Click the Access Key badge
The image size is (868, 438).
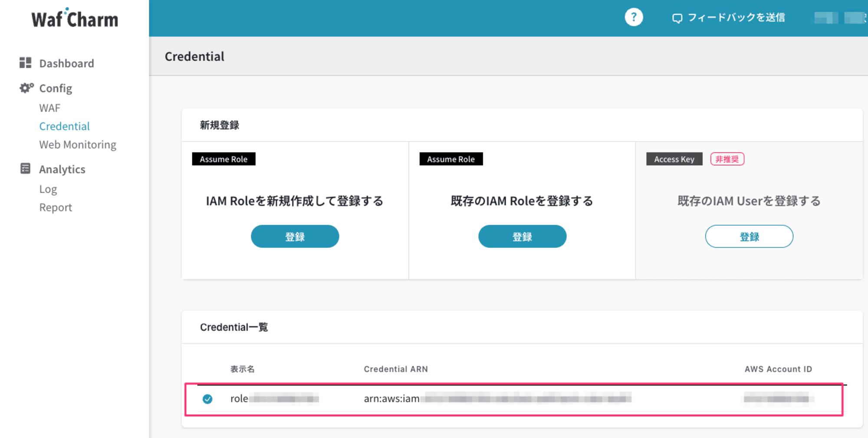674,159
